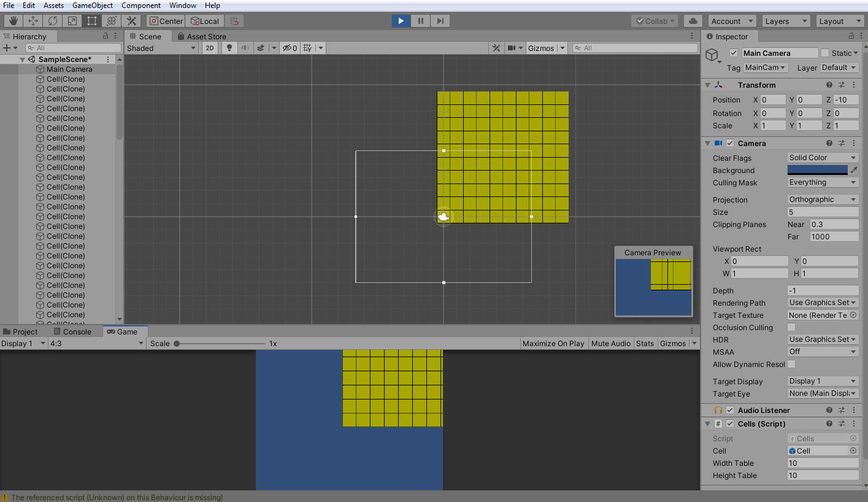Open Layout dropdown
The image size is (868, 502).
tap(840, 21)
